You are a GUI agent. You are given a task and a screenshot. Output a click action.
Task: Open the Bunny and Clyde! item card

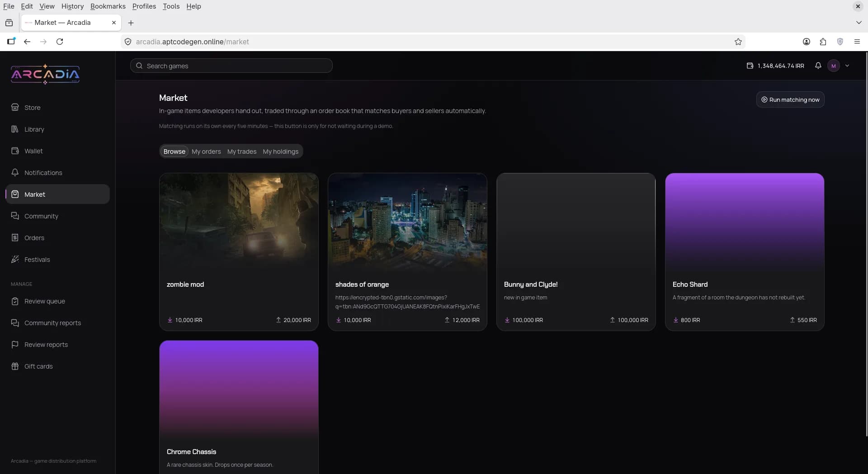576,252
